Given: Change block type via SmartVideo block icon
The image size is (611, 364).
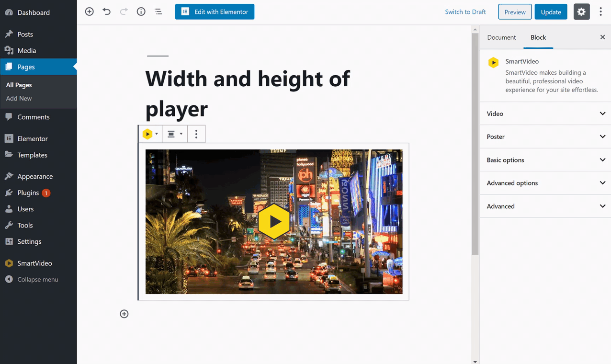Looking at the screenshot, I should pyautogui.click(x=150, y=134).
